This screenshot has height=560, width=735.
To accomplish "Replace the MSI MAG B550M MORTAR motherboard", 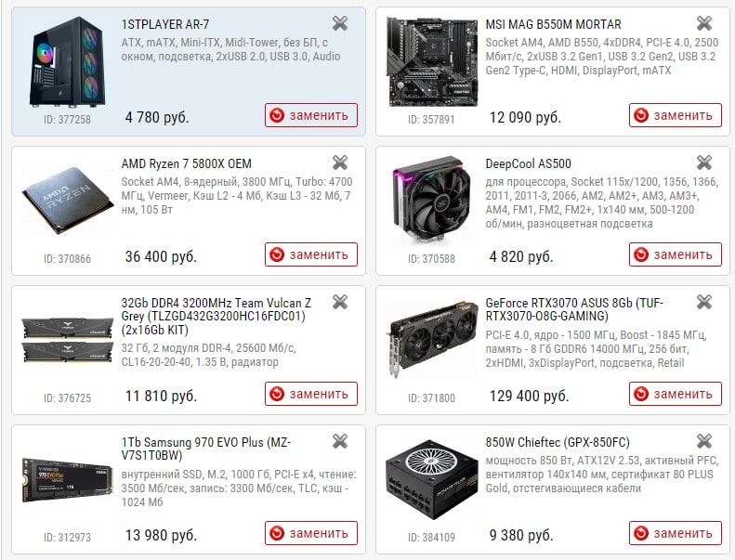I will pos(675,115).
